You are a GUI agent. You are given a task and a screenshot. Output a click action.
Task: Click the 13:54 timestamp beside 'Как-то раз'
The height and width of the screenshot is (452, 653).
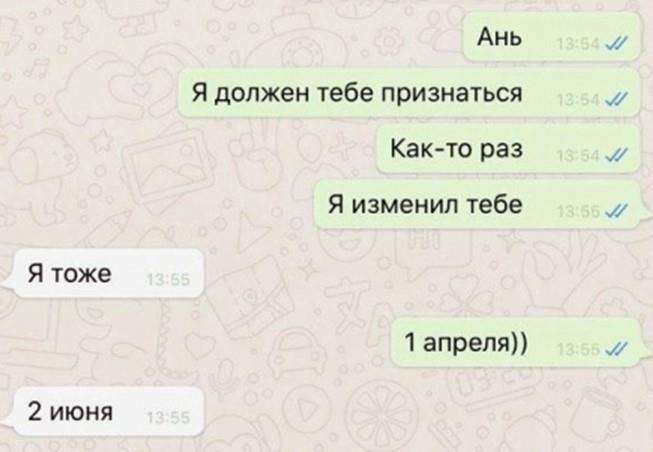tap(578, 156)
